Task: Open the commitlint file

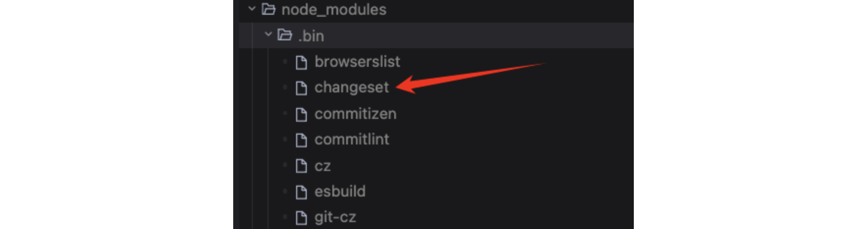Action: tap(352, 140)
